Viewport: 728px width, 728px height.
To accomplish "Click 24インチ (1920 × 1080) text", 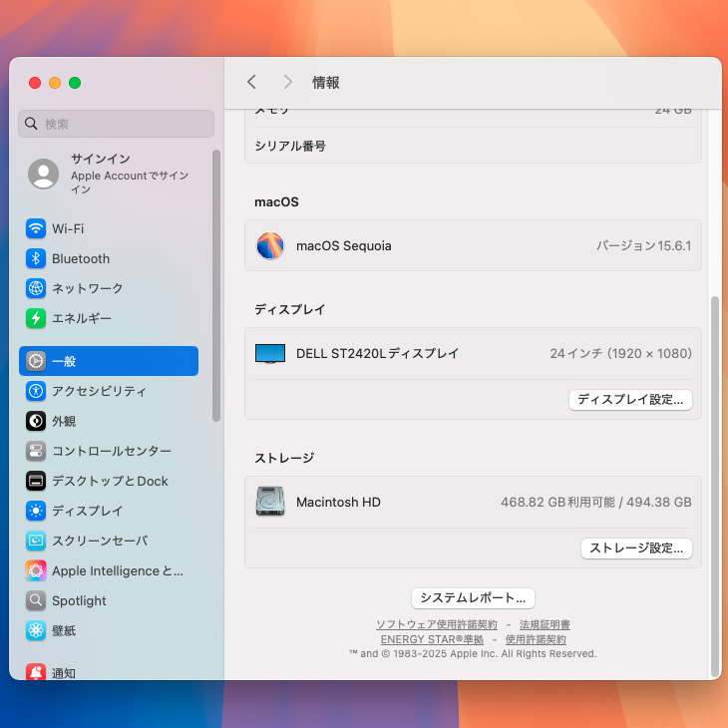I will point(620,354).
